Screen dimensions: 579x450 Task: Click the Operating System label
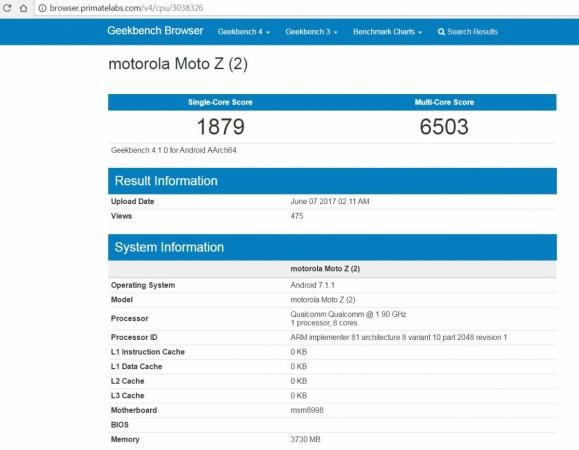[143, 285]
